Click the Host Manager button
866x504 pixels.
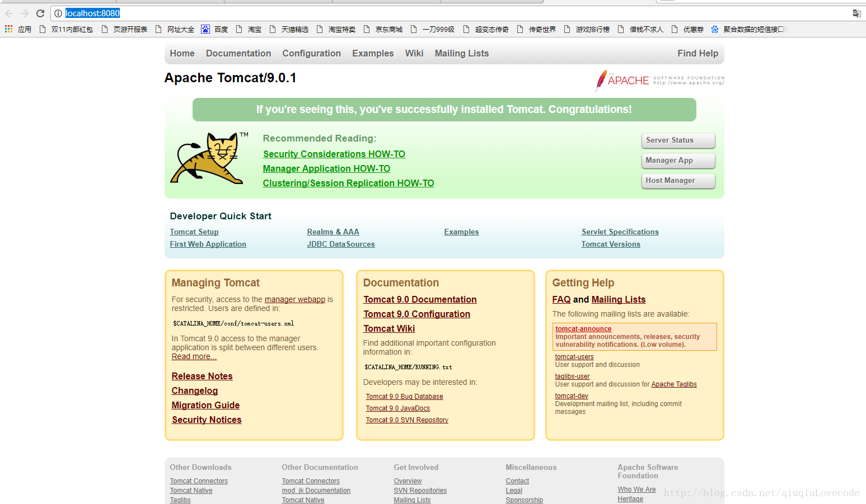point(678,181)
